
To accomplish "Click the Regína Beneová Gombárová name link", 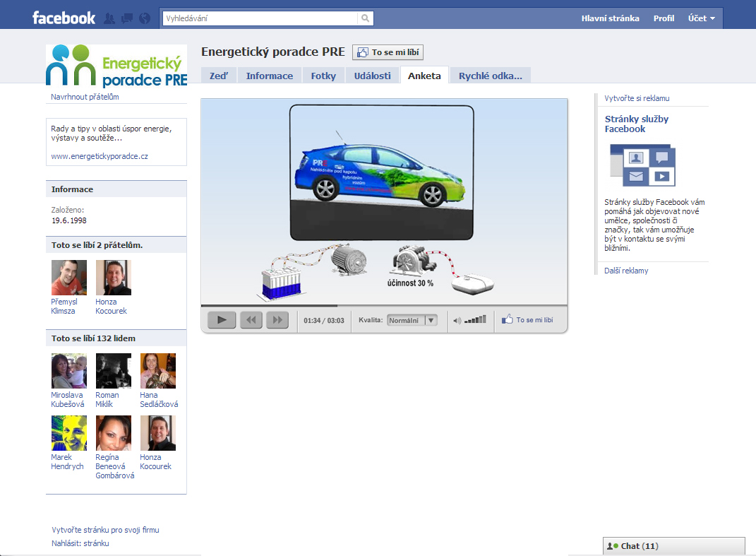I will [x=115, y=466].
